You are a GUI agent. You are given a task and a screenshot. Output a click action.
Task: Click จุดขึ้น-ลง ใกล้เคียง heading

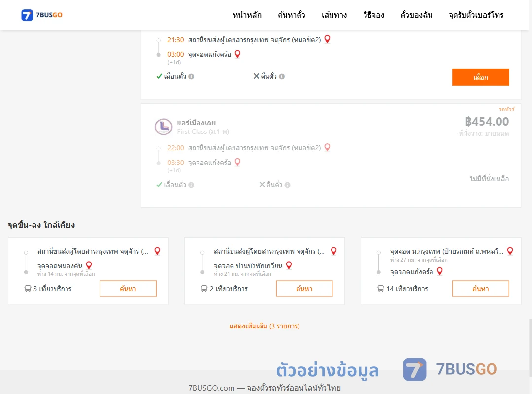(x=41, y=225)
